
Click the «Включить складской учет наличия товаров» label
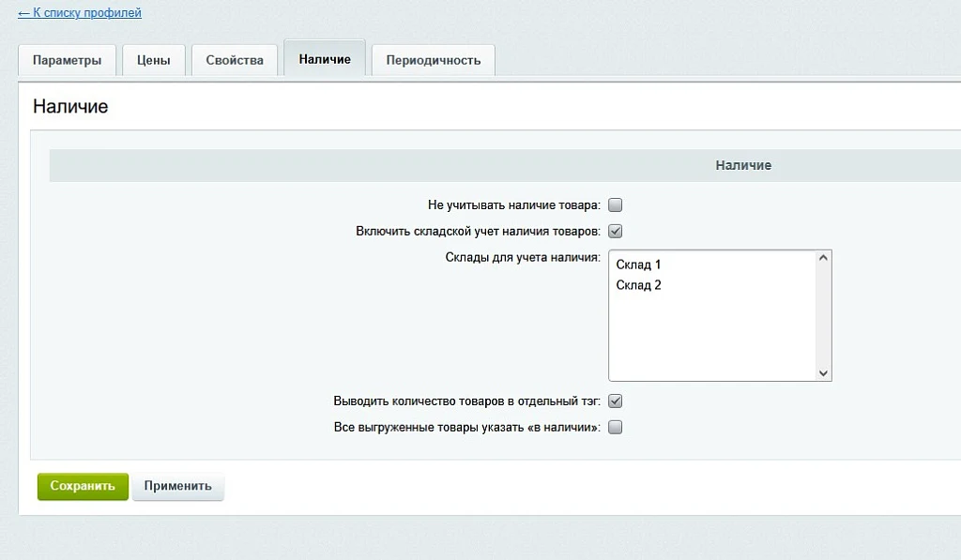coord(478,231)
